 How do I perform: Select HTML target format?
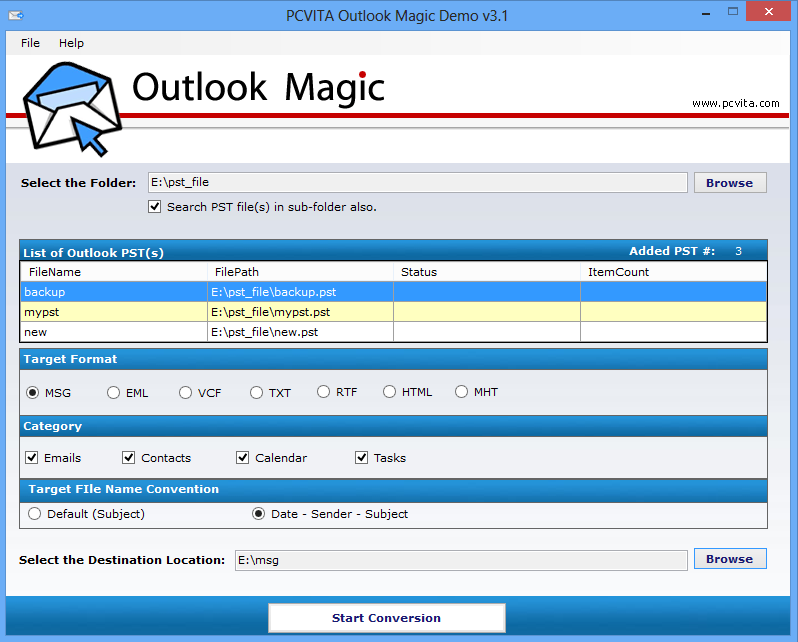tap(389, 392)
